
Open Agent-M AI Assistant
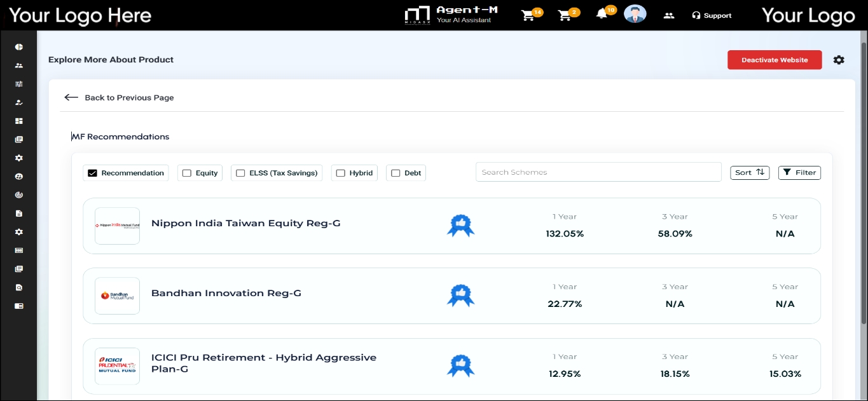coord(451,15)
